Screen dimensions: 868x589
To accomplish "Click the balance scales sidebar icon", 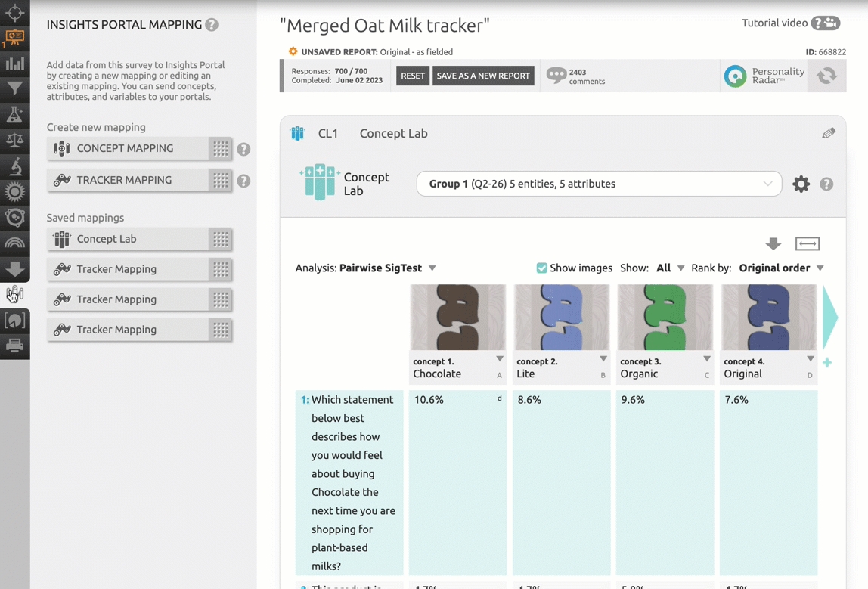I will (14, 141).
